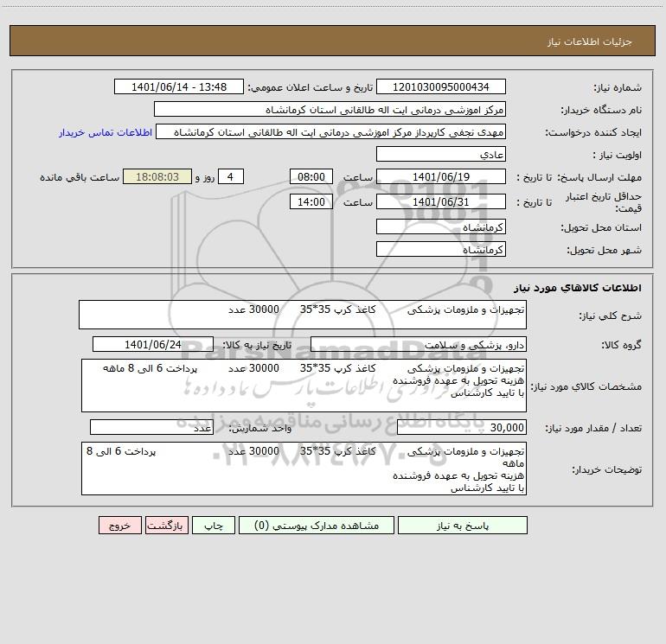Select the buyer organization name field
Image resolution: width=666 pixels, height=644 pixels.
pos(330,109)
